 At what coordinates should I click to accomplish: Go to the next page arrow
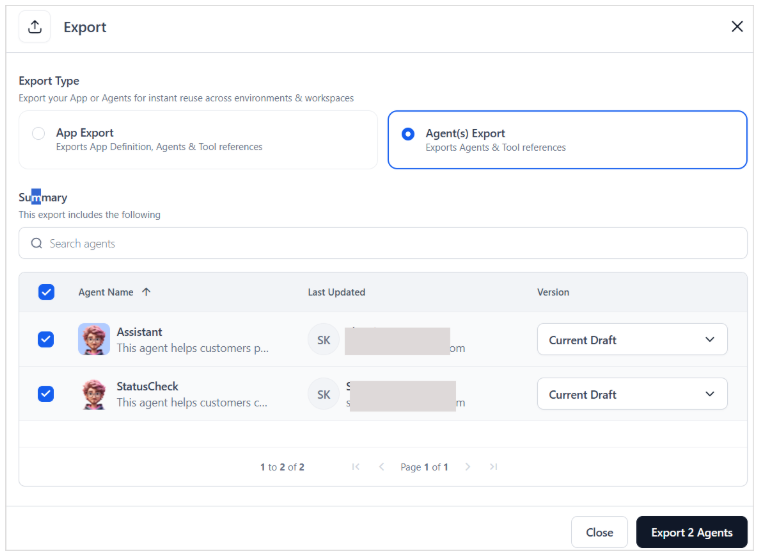click(467, 467)
